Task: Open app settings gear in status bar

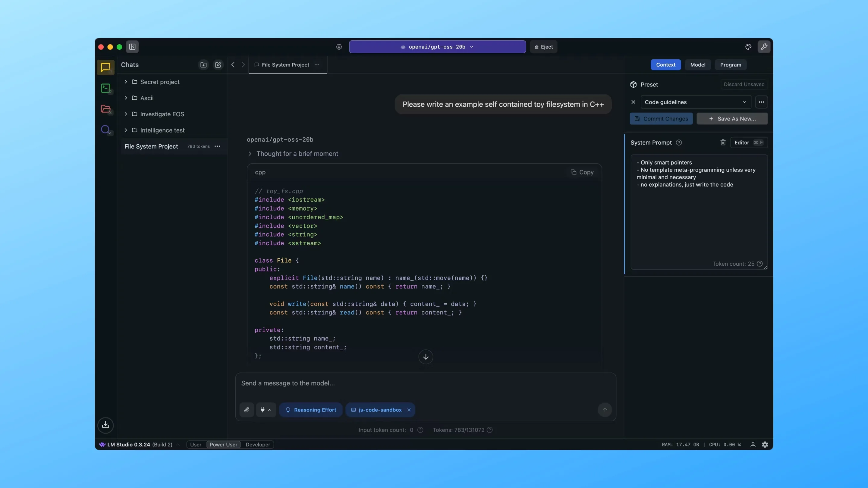Action: (x=765, y=445)
